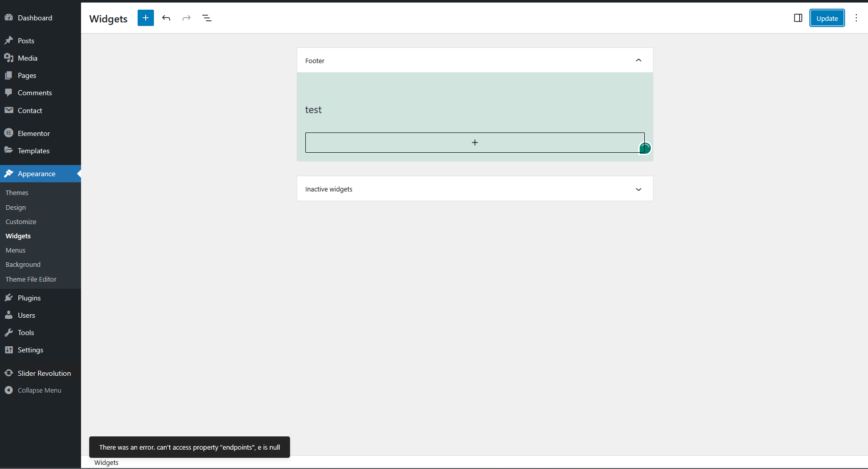Screen dimensions: 868x469
Task: Click the Redo arrow in the toolbar
Action: click(x=187, y=18)
